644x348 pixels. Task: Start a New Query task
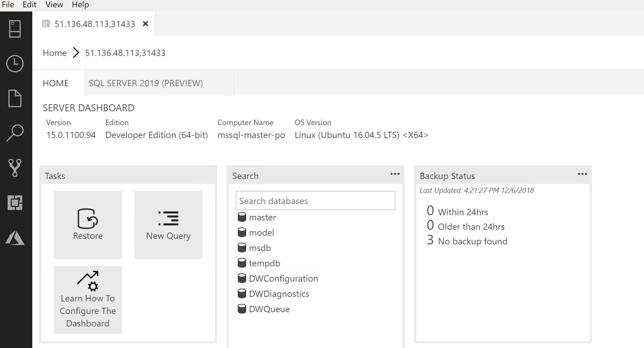[168, 225]
